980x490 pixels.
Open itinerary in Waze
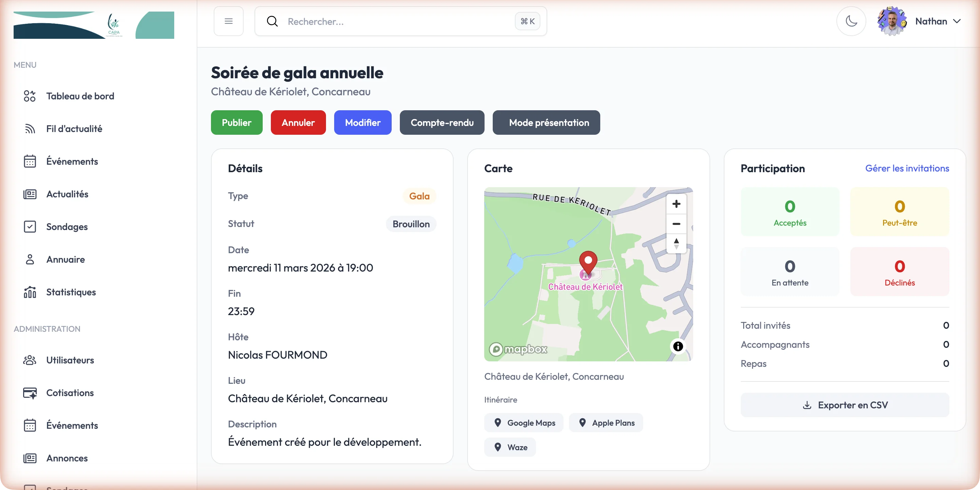[510, 447]
